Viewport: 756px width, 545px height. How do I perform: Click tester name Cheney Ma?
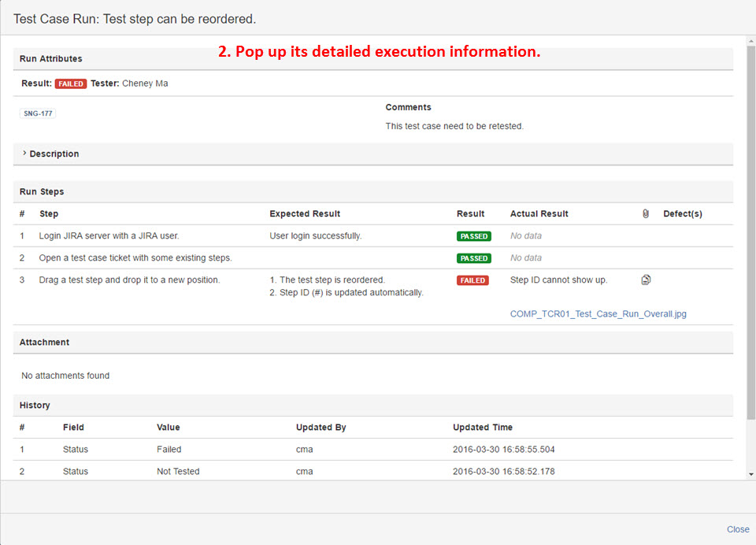(x=145, y=83)
